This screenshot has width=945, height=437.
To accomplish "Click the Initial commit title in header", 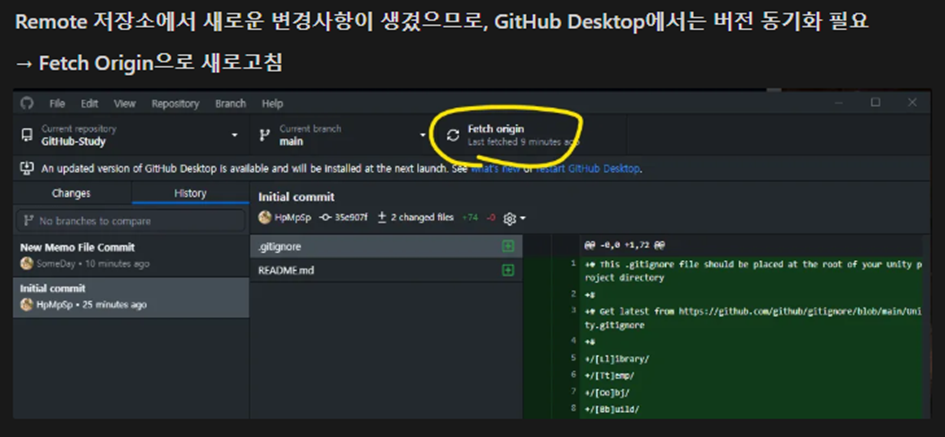I will 297,196.
